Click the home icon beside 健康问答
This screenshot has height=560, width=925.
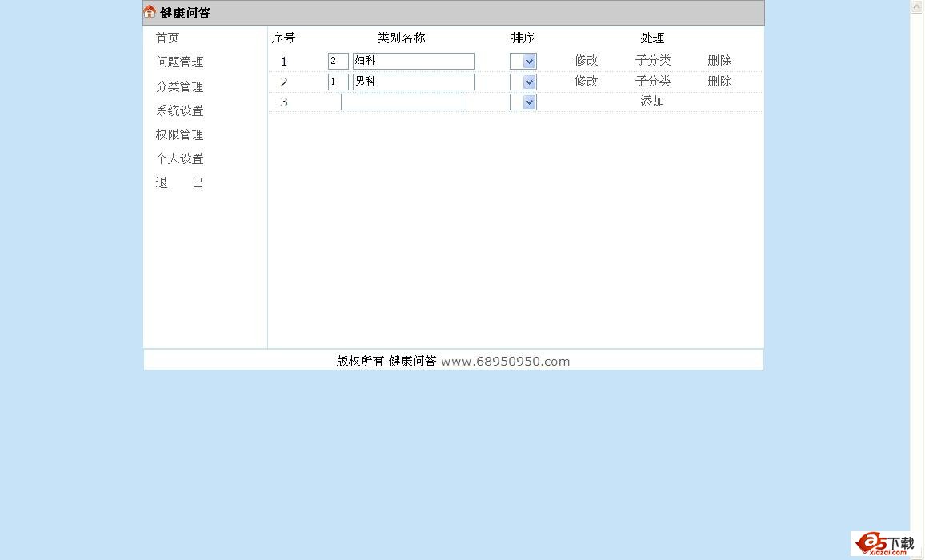tap(150, 12)
